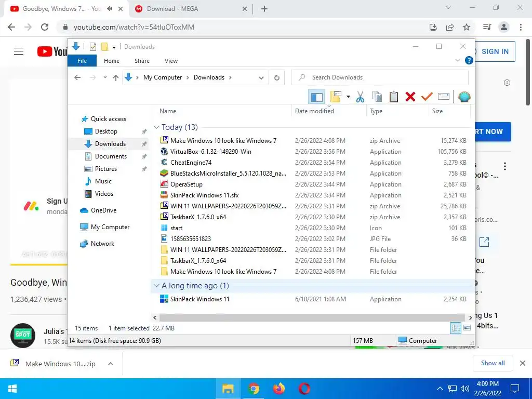Select Documents in navigation pane

pos(111,156)
